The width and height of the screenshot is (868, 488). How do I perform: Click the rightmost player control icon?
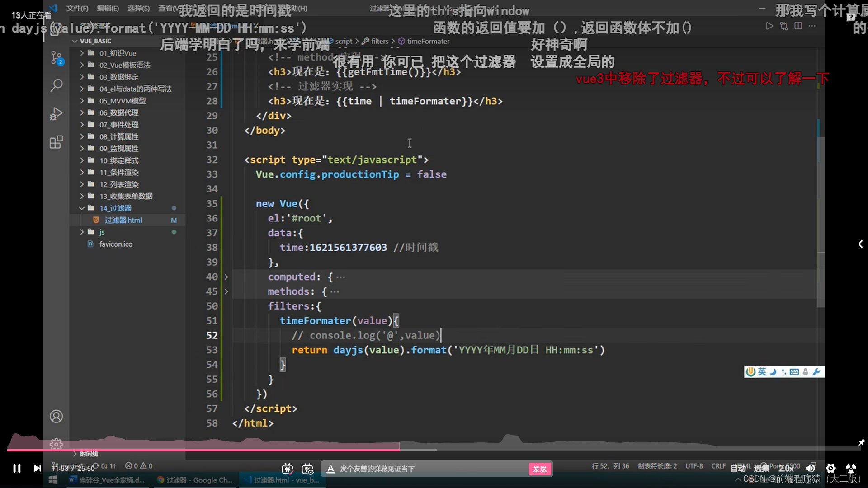pos(851,468)
